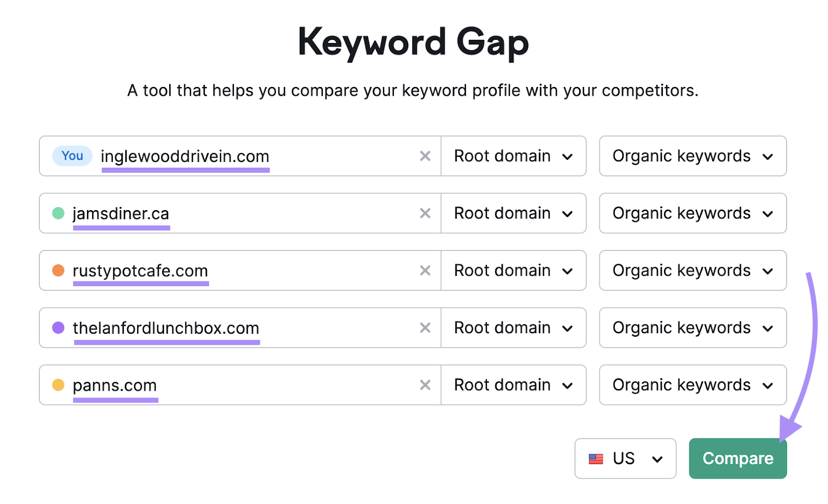
Task: Clear the inglewooddrivein.com input field
Action: tap(425, 156)
